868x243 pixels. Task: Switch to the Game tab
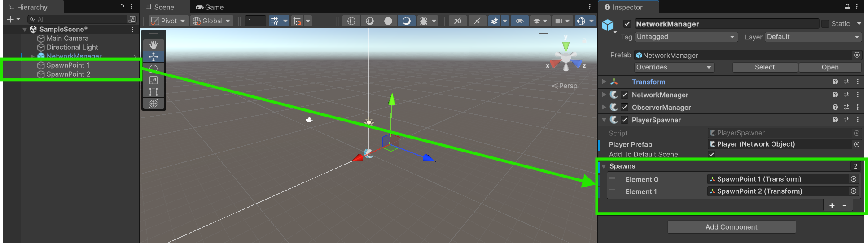[x=210, y=7]
